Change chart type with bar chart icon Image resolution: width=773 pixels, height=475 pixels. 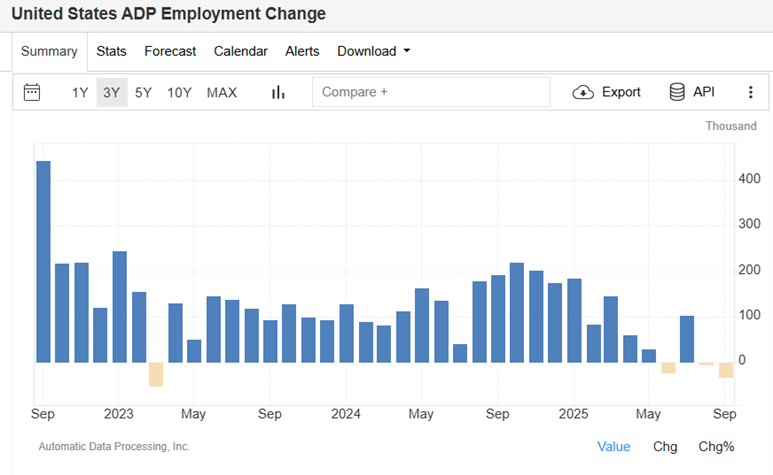click(279, 92)
